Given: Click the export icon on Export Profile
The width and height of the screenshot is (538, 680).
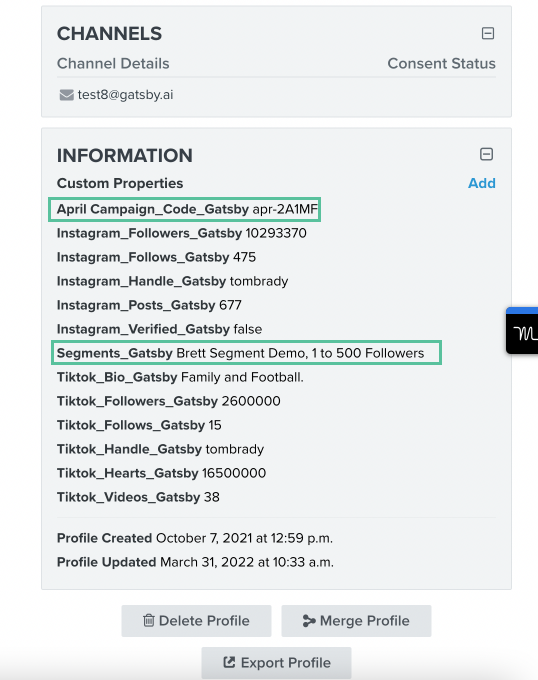Looking at the screenshot, I should pos(229,662).
